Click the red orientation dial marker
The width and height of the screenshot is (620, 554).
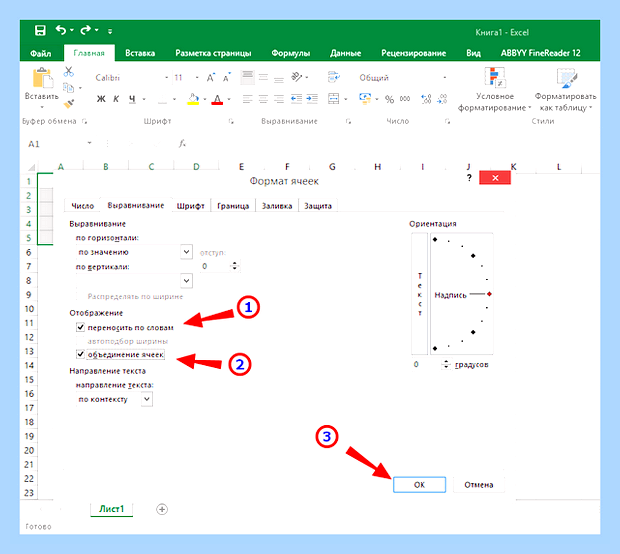click(x=489, y=294)
